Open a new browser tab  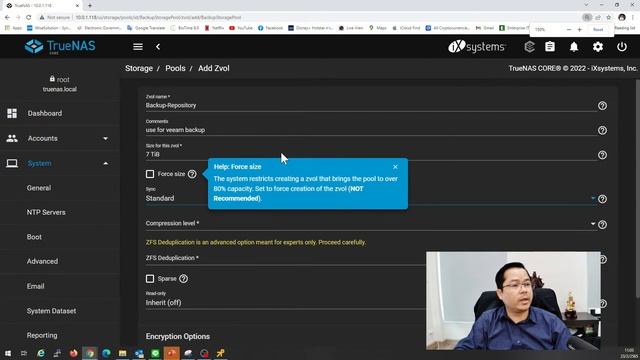[x=90, y=6]
